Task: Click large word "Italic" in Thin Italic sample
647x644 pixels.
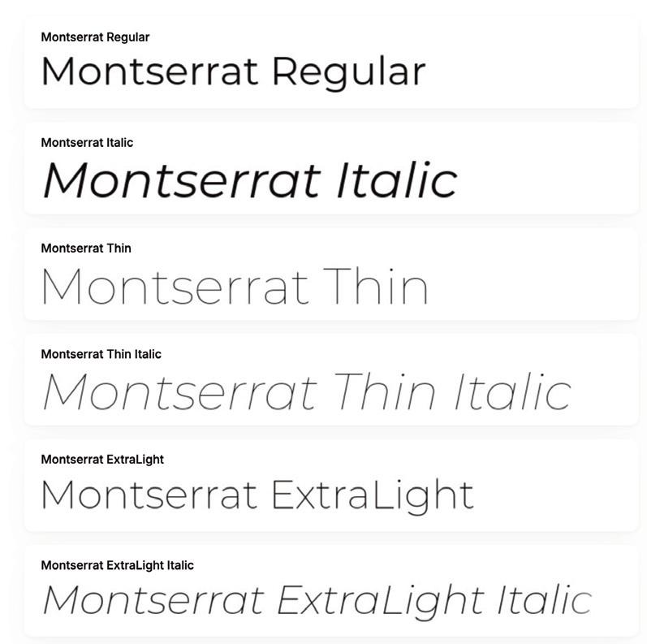Action: click(x=511, y=391)
